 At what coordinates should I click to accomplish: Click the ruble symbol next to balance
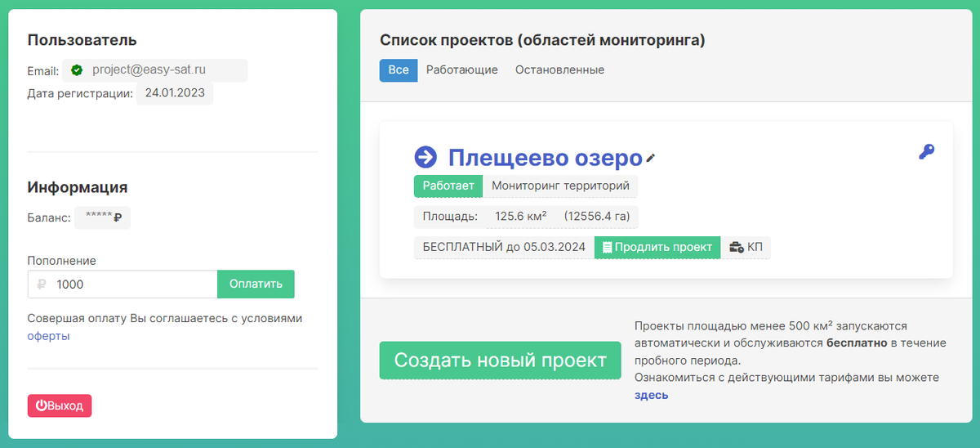click(x=118, y=218)
